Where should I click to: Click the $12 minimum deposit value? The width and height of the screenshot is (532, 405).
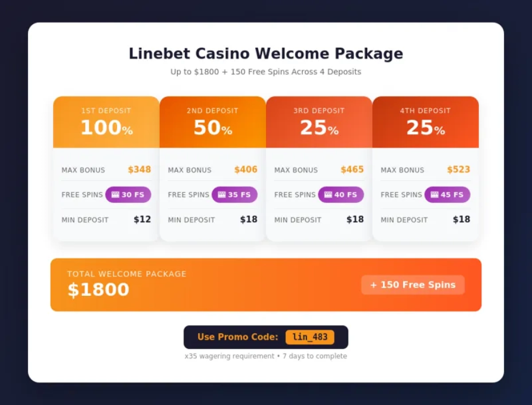click(x=142, y=220)
